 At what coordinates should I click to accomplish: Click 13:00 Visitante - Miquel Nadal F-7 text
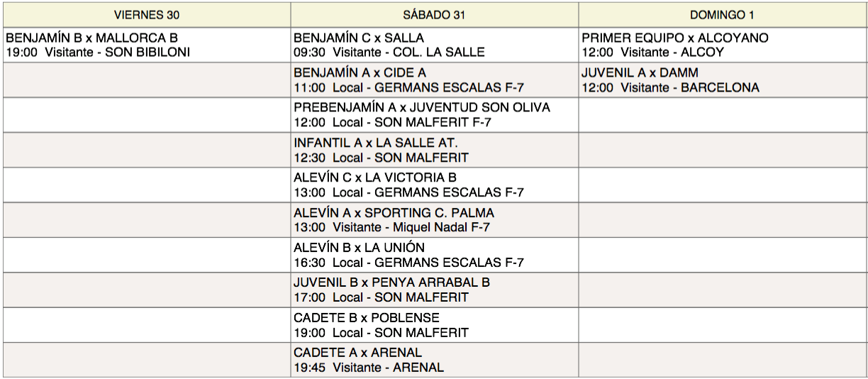click(391, 228)
